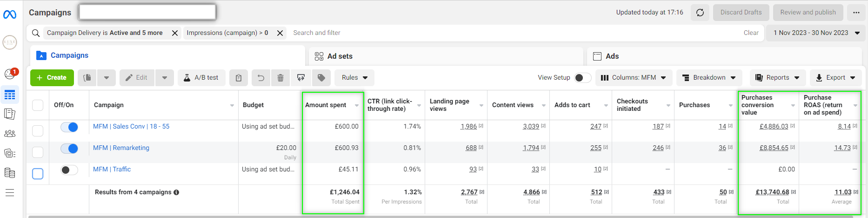
Task: Turn off the MFM Sales Conv campaign
Action: tap(69, 127)
